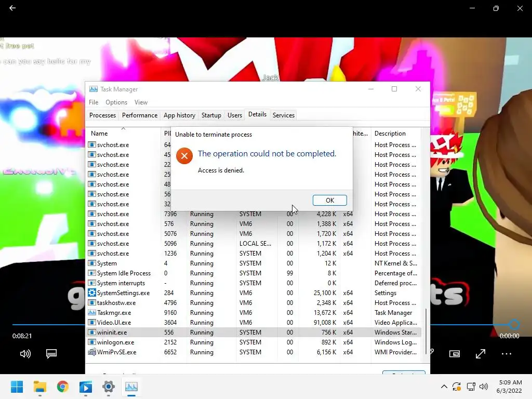The width and height of the screenshot is (532, 399).
Task: Click the network tray icon
Action: pos(471,386)
